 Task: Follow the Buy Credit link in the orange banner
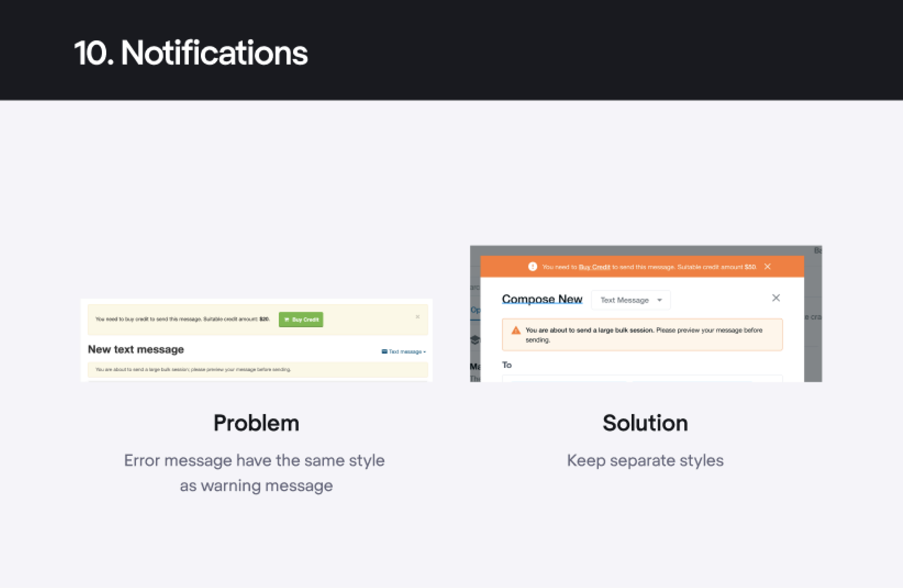[594, 267]
